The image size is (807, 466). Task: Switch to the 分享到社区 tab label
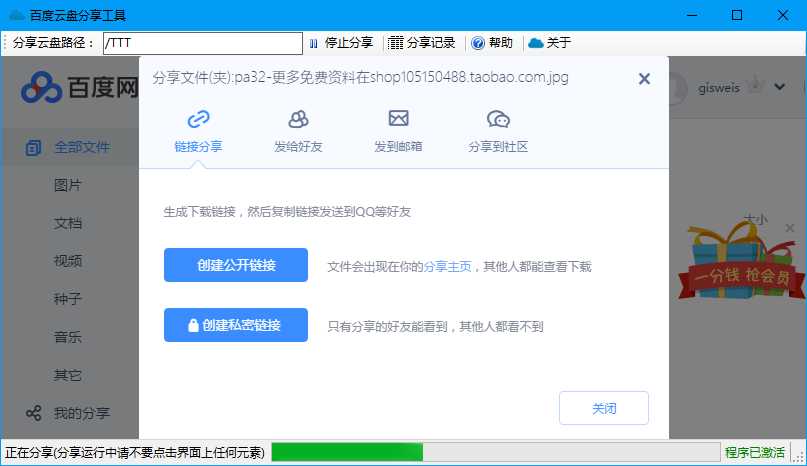[498, 147]
